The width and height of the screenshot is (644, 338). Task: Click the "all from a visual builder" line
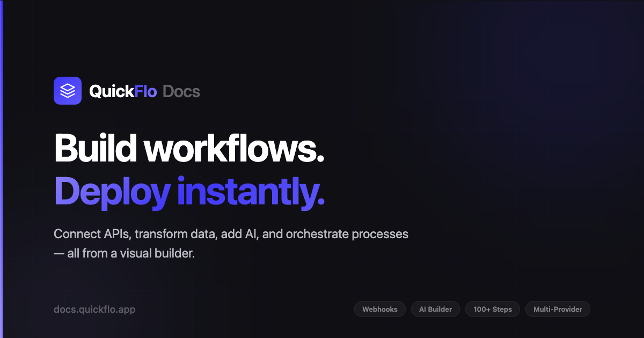click(124, 253)
